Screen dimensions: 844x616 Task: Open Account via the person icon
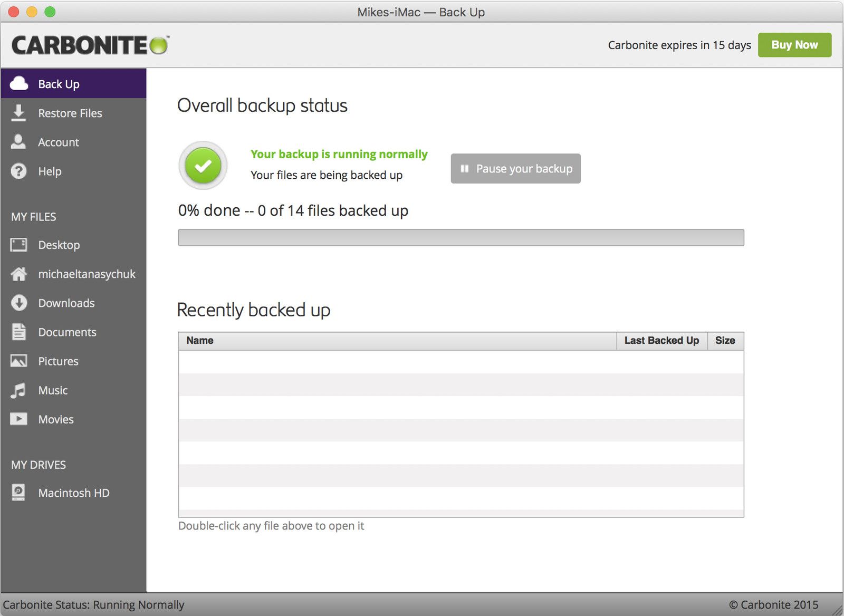pyautogui.click(x=19, y=142)
